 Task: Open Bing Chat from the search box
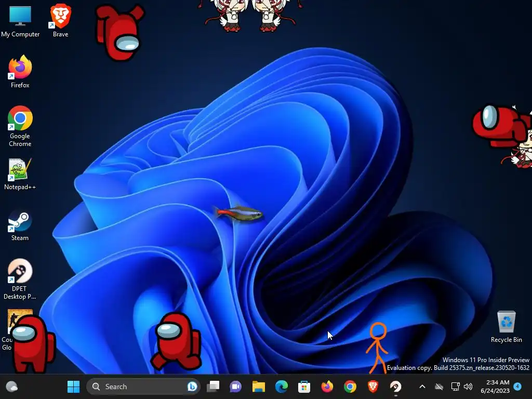pyautogui.click(x=192, y=387)
